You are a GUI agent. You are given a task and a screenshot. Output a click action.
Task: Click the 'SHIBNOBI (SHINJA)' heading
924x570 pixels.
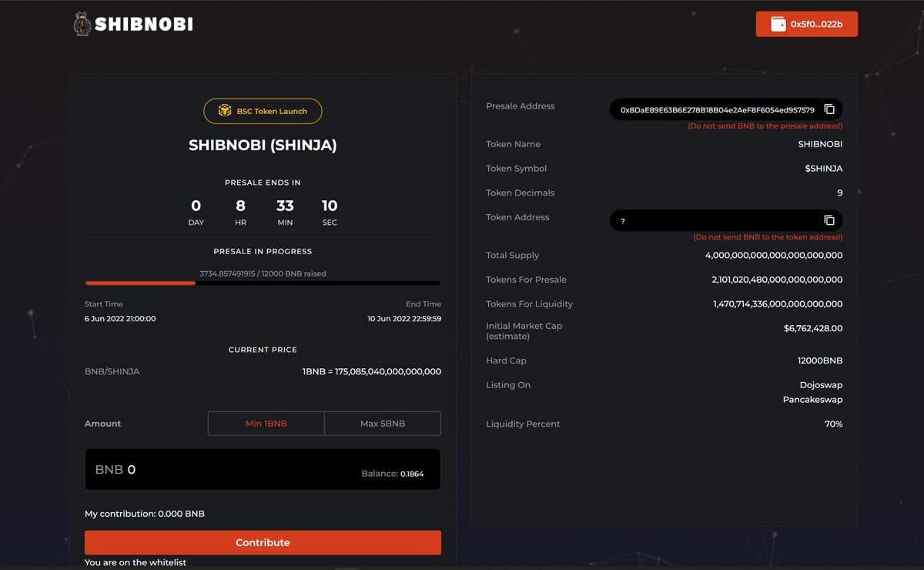(x=263, y=145)
